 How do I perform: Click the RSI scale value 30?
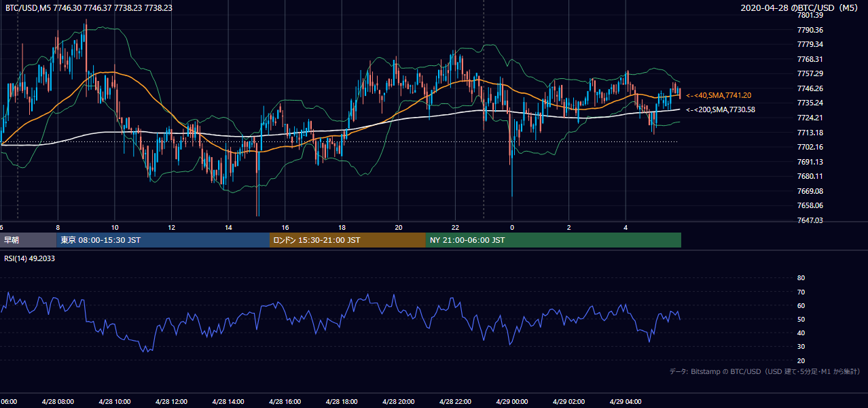click(801, 347)
